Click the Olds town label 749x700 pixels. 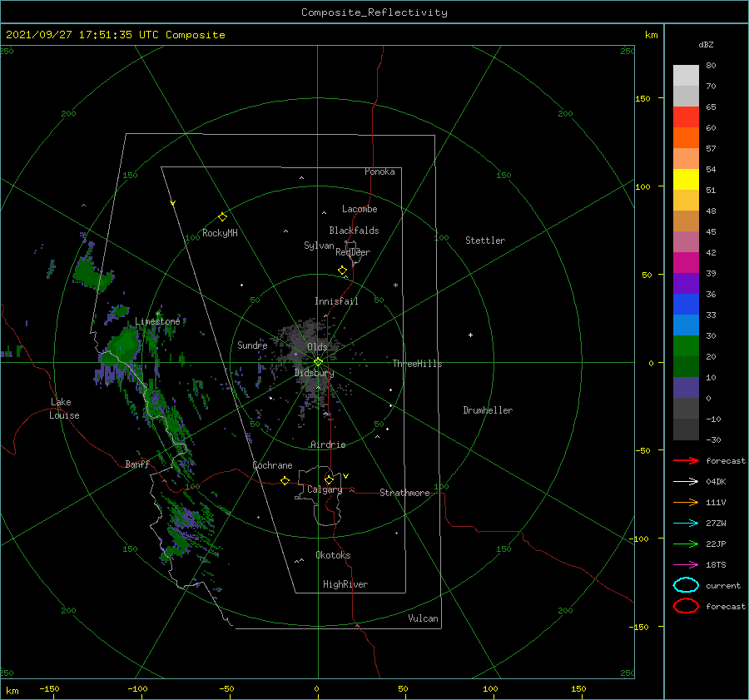tap(317, 347)
